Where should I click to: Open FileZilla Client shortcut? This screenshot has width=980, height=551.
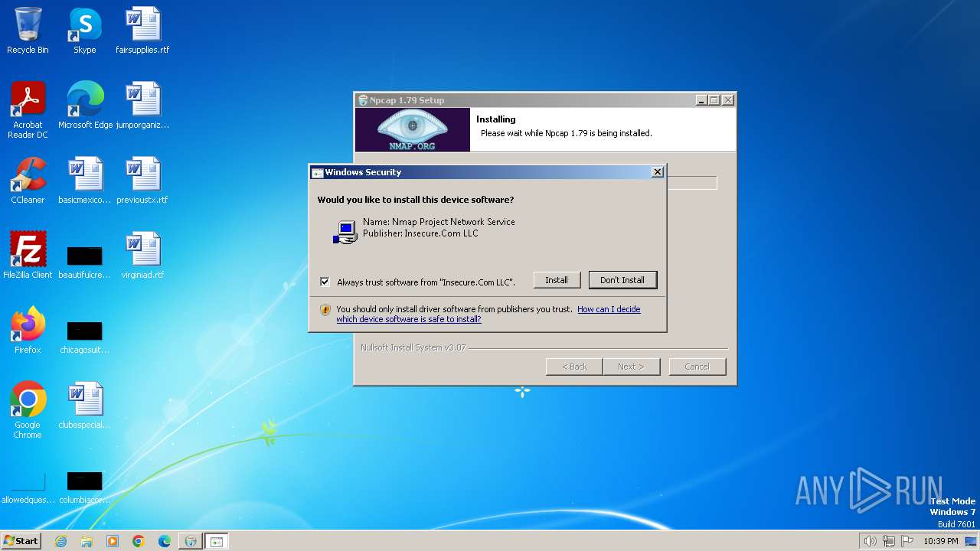point(28,256)
